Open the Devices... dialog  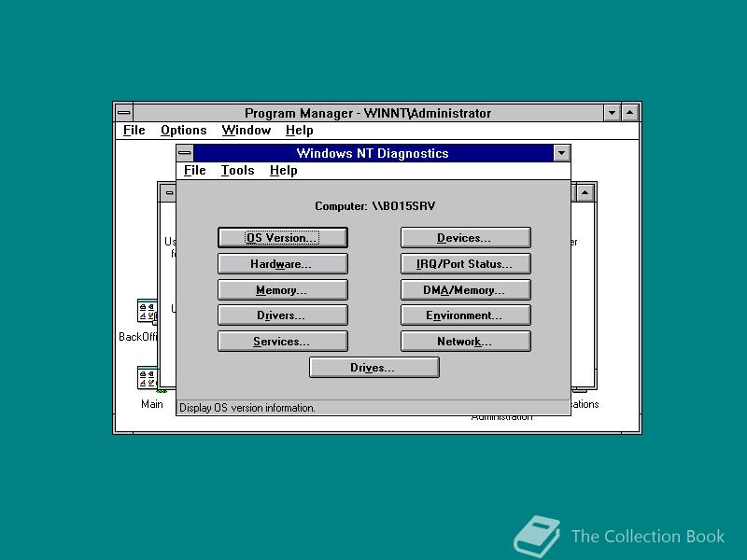(465, 238)
